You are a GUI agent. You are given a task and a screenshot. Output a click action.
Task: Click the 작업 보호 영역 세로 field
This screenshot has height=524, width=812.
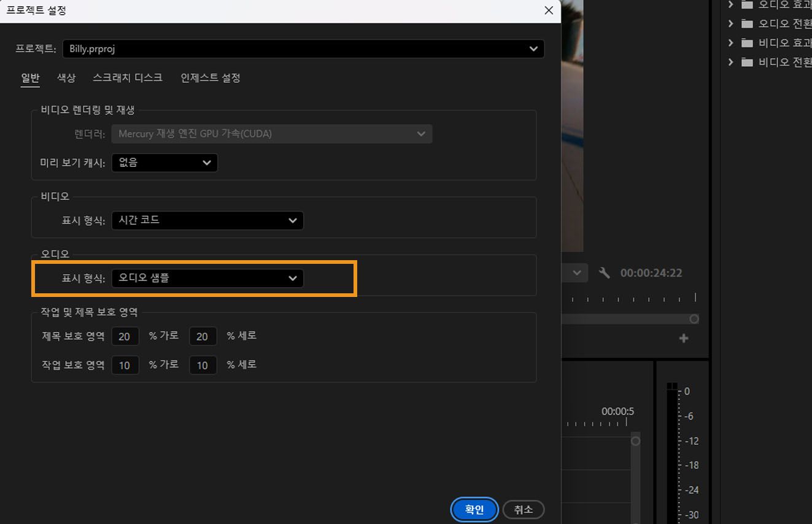pyautogui.click(x=203, y=365)
